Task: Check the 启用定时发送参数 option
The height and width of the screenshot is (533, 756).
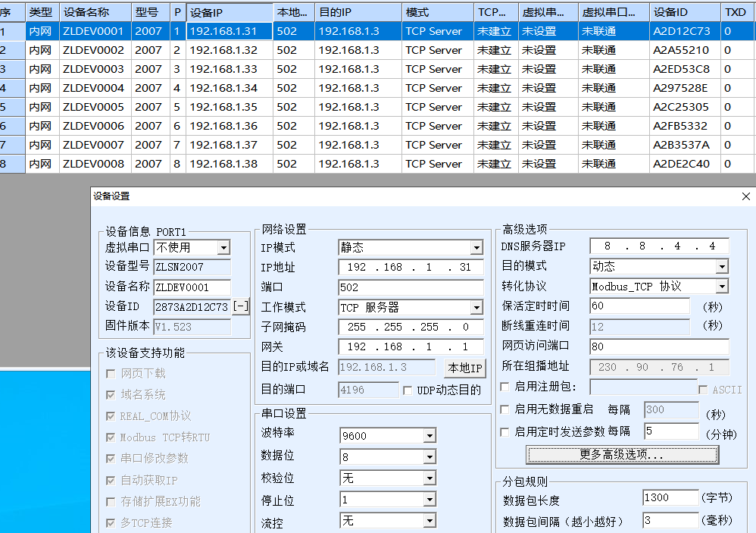Action: click(x=505, y=431)
